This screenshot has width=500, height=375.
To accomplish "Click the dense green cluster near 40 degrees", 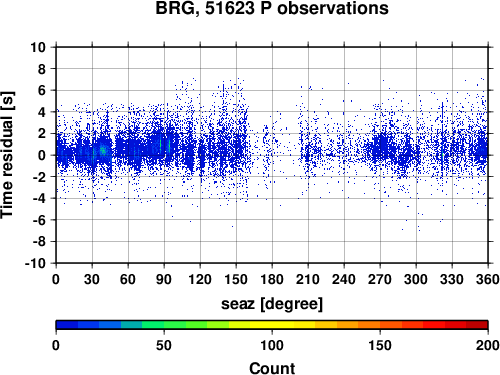I will pos(103,151).
